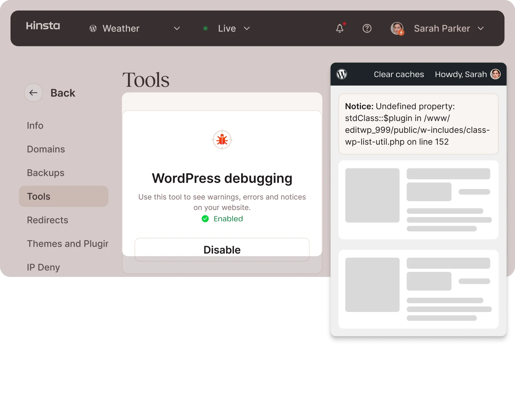The width and height of the screenshot is (515, 420).
Task: Click the green Enabled status checkmark
Action: tap(205, 219)
